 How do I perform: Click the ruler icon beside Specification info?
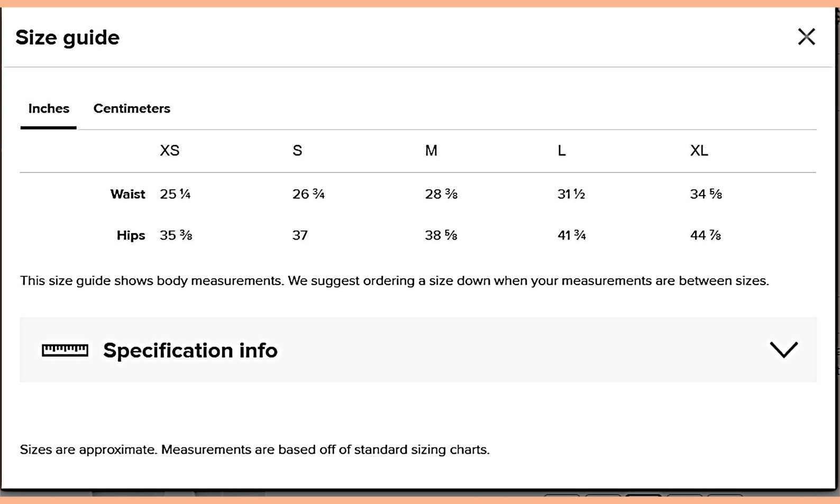coord(65,350)
